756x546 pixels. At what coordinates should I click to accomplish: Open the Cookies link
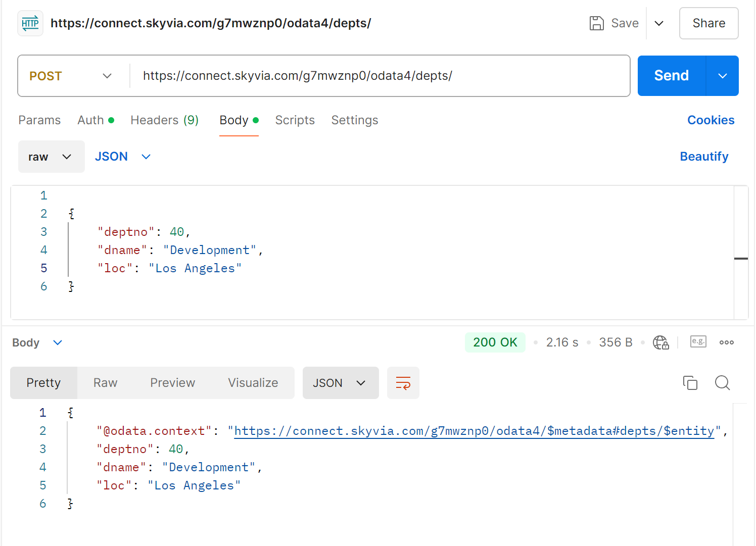tap(711, 120)
